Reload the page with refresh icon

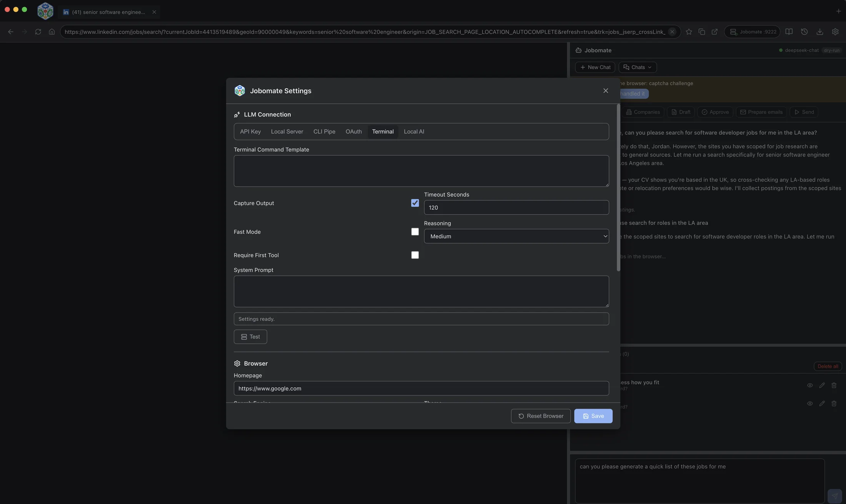(x=38, y=32)
